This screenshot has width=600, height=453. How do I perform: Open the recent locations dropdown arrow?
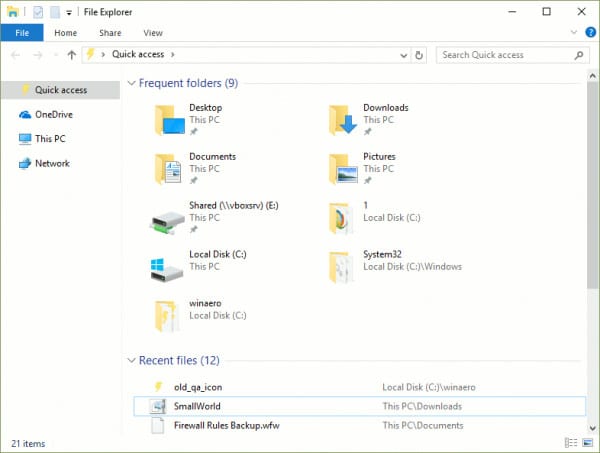point(56,55)
